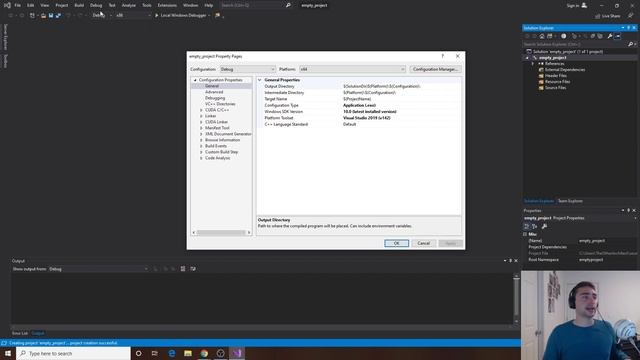Open Google Chrome from taskbar

pyautogui.click(x=204, y=353)
